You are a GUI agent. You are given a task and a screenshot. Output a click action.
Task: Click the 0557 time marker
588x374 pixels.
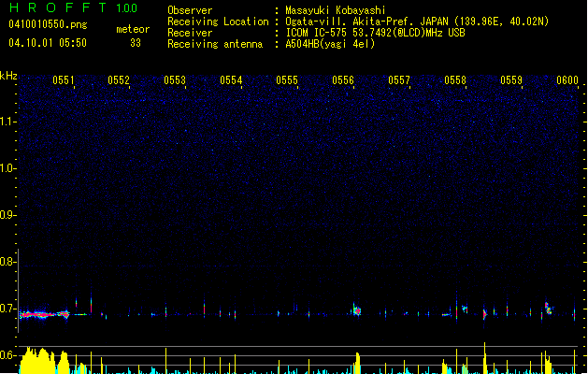click(x=399, y=80)
